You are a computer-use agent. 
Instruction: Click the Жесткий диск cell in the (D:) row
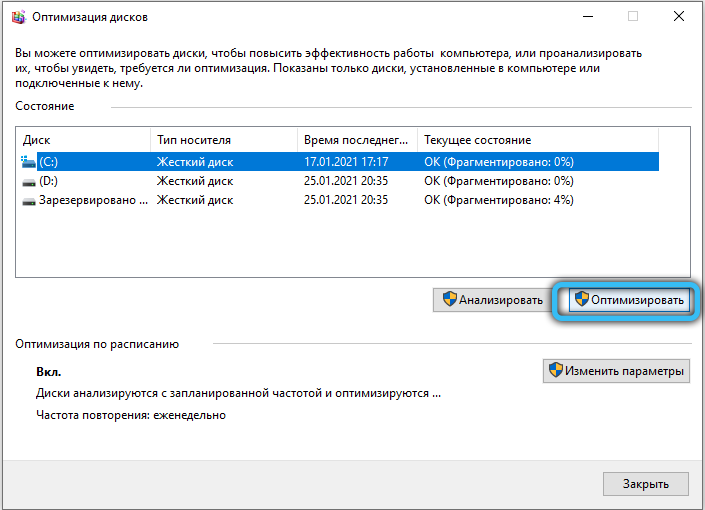click(x=195, y=181)
